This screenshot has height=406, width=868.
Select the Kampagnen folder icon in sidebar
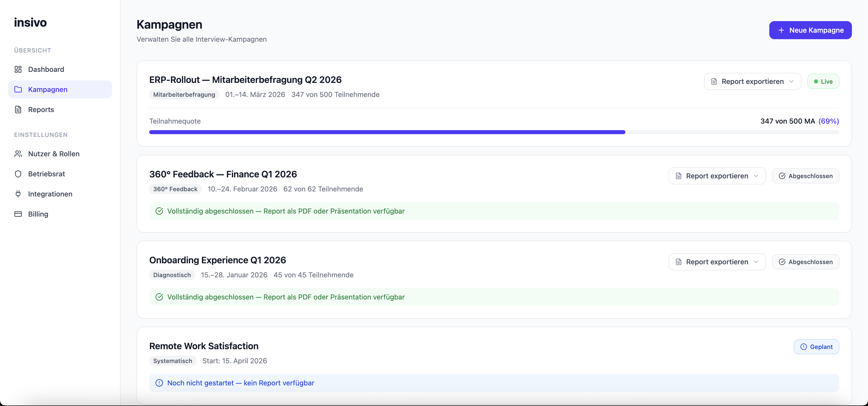19,89
